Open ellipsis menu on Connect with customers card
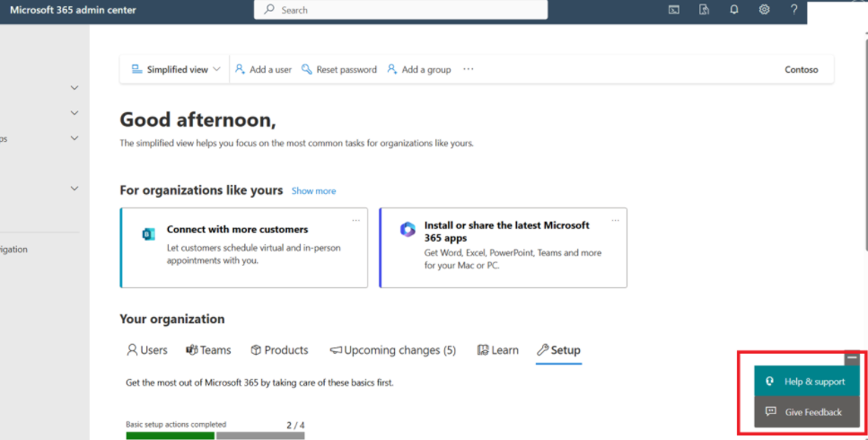The height and width of the screenshot is (440, 868). pyautogui.click(x=356, y=220)
